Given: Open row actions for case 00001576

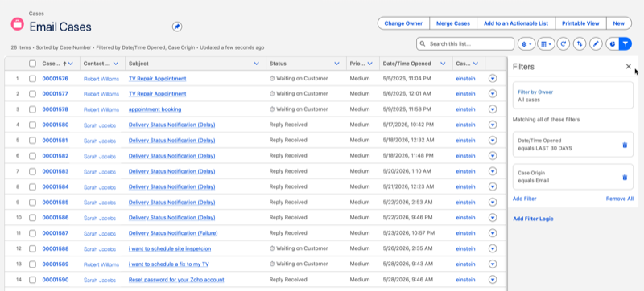Looking at the screenshot, I should point(493,78).
